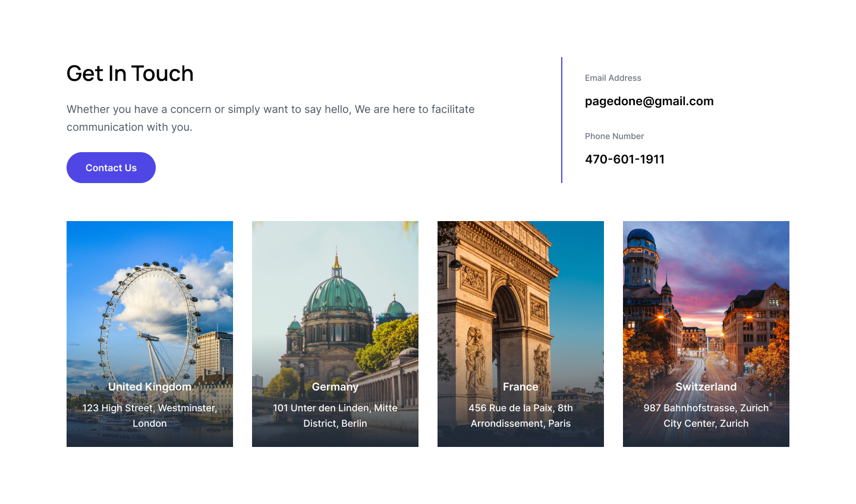Select the United Kingdom card title
The image size is (856, 504).
pos(150,387)
